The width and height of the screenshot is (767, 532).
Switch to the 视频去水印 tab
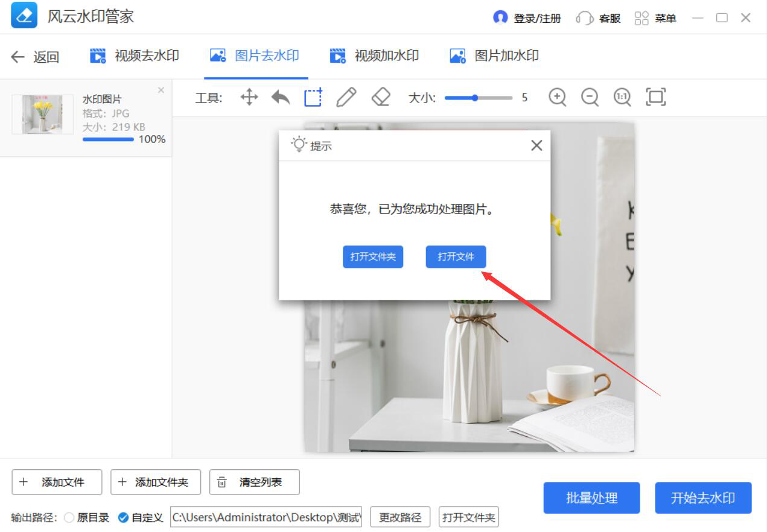(135, 56)
